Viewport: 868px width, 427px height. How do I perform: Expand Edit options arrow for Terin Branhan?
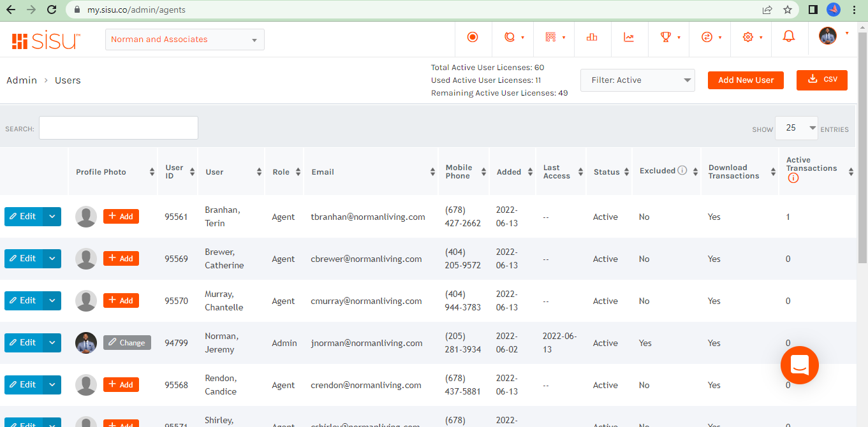pos(52,217)
